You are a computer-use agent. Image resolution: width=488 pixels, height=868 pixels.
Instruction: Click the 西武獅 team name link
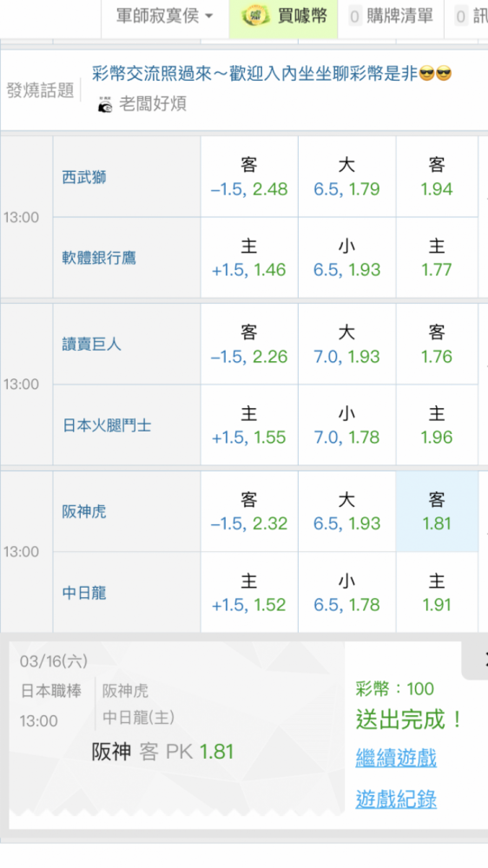84,178
